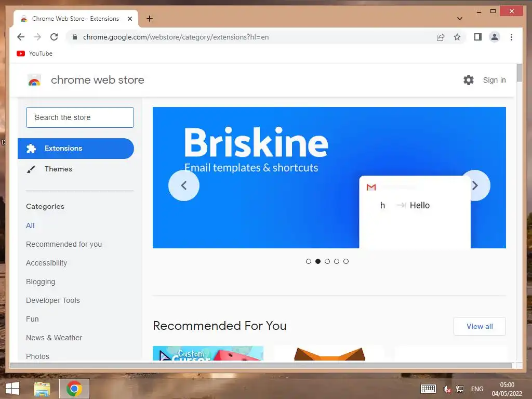Image resolution: width=532 pixels, height=399 pixels.
Task: Open the Chrome profile avatar
Action: point(495,37)
